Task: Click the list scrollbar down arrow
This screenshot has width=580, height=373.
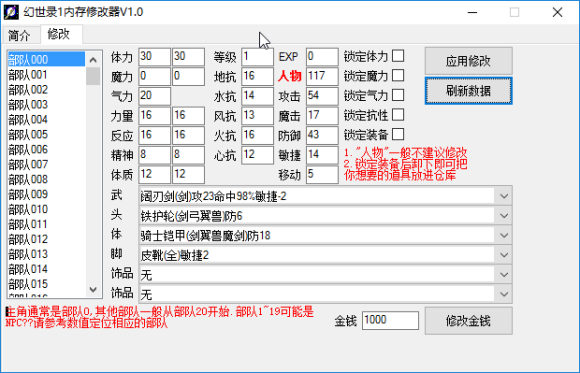Action: point(93,289)
